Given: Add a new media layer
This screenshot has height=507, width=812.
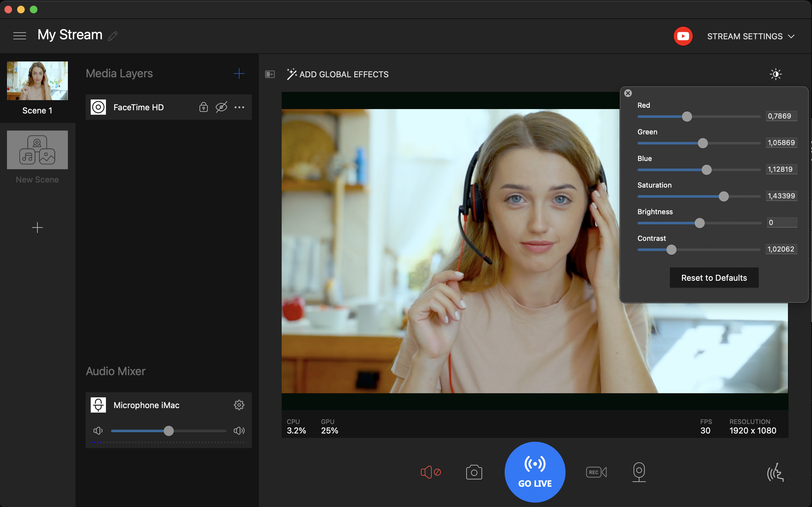Looking at the screenshot, I should click(x=239, y=74).
